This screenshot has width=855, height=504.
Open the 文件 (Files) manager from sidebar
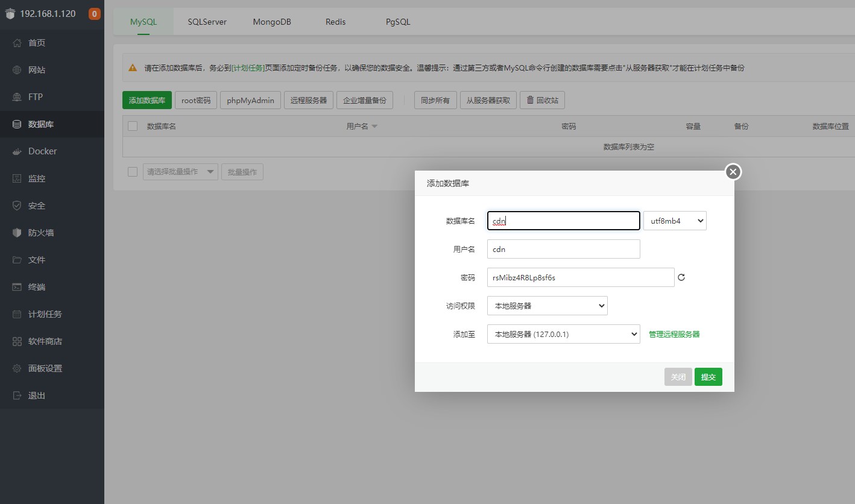[36, 259]
